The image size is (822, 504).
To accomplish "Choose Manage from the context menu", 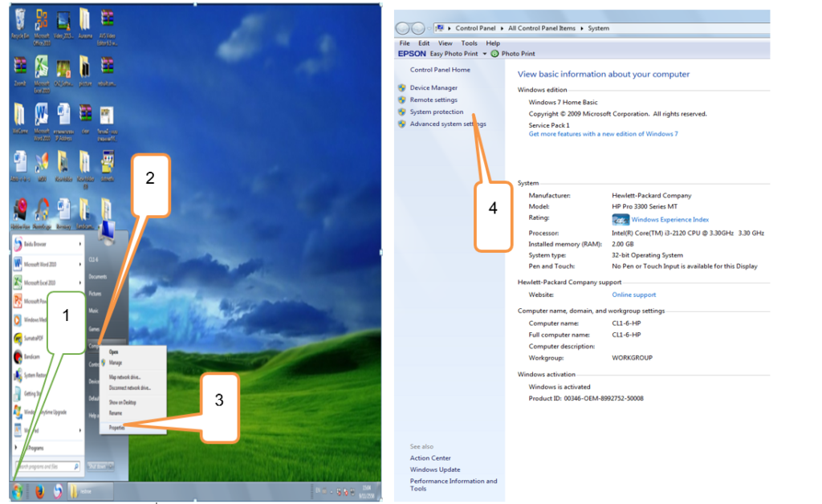I will tap(116, 363).
